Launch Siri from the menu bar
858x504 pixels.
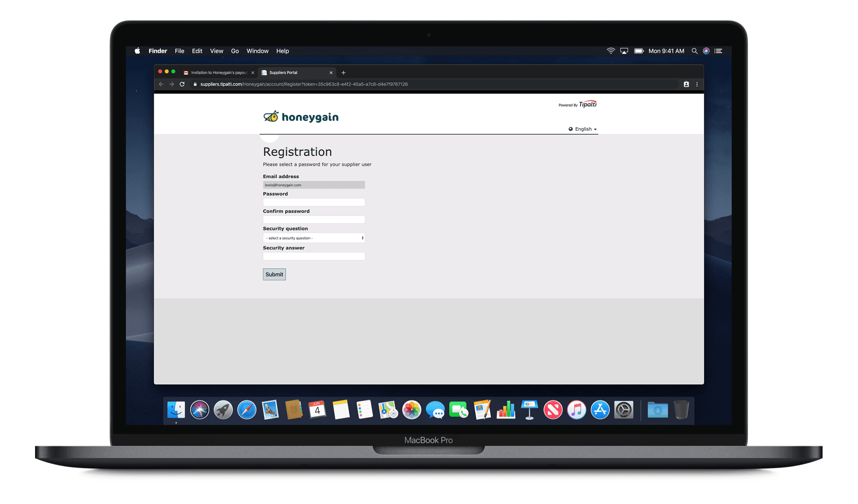coord(706,51)
